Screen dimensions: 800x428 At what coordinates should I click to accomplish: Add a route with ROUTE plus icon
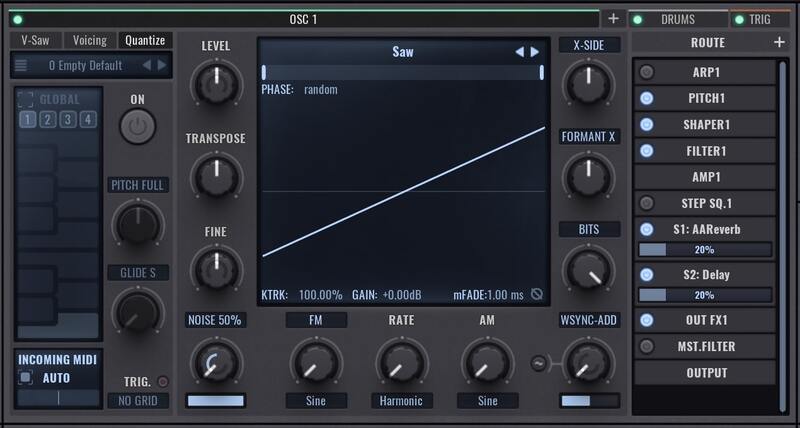(779, 42)
